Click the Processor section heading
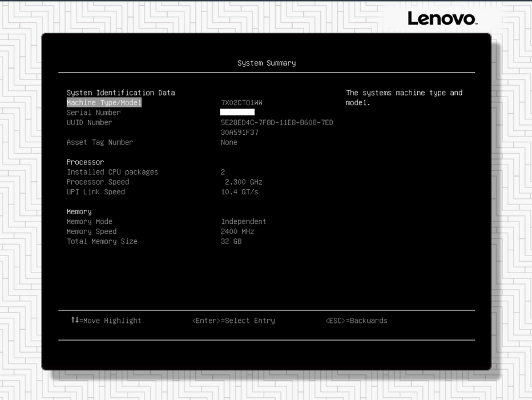The height and width of the screenshot is (400, 532). tap(85, 162)
